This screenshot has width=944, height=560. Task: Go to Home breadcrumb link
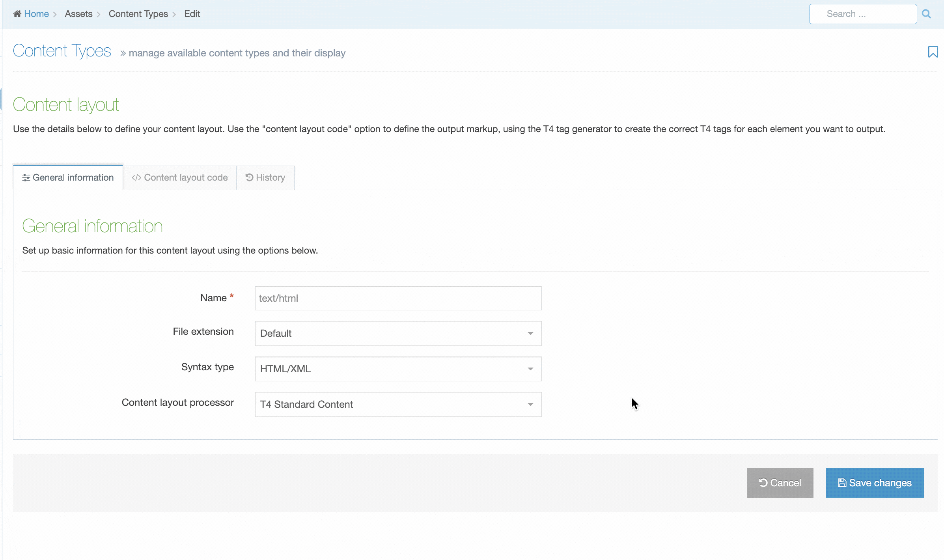[x=36, y=14]
